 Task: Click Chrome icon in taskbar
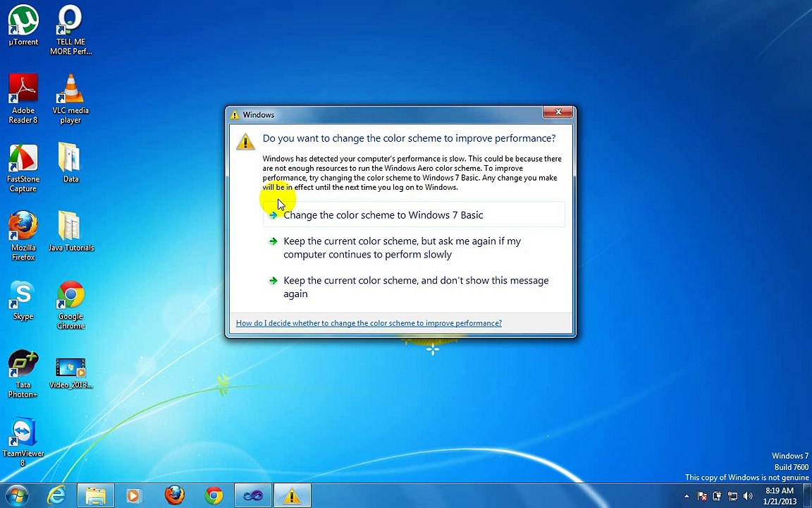click(x=214, y=495)
